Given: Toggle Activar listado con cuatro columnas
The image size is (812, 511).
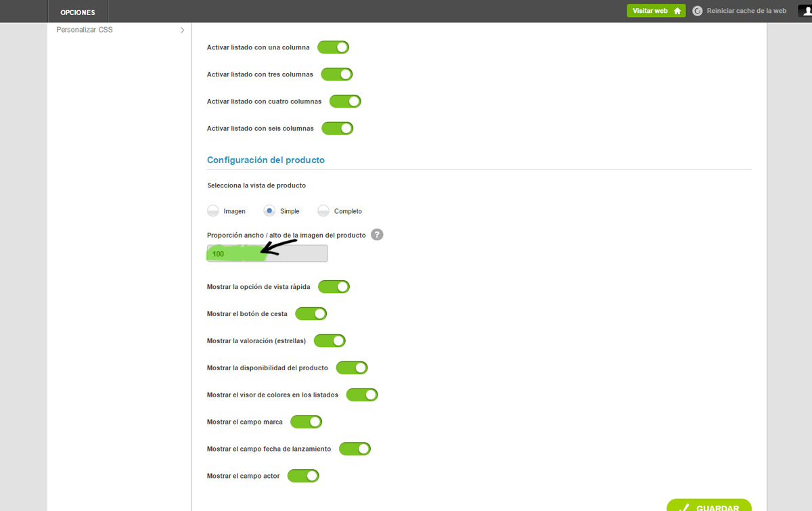Looking at the screenshot, I should click(345, 102).
